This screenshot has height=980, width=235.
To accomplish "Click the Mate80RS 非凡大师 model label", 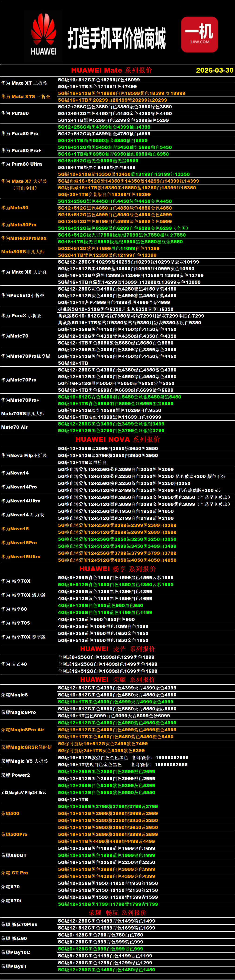I will (x=23, y=252).
